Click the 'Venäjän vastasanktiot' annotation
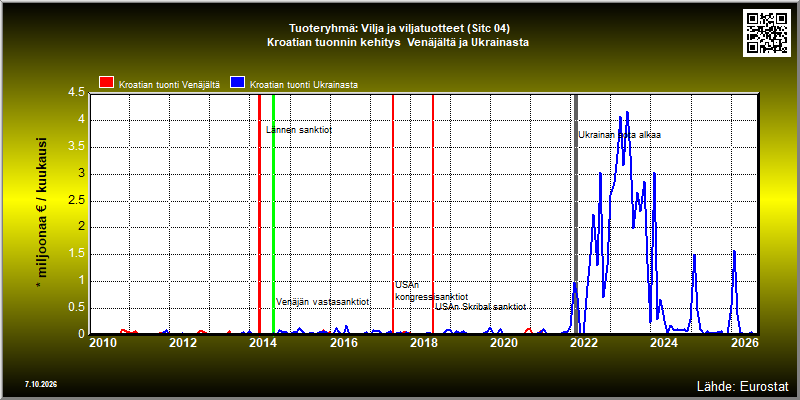800x400 pixels. click(322, 302)
